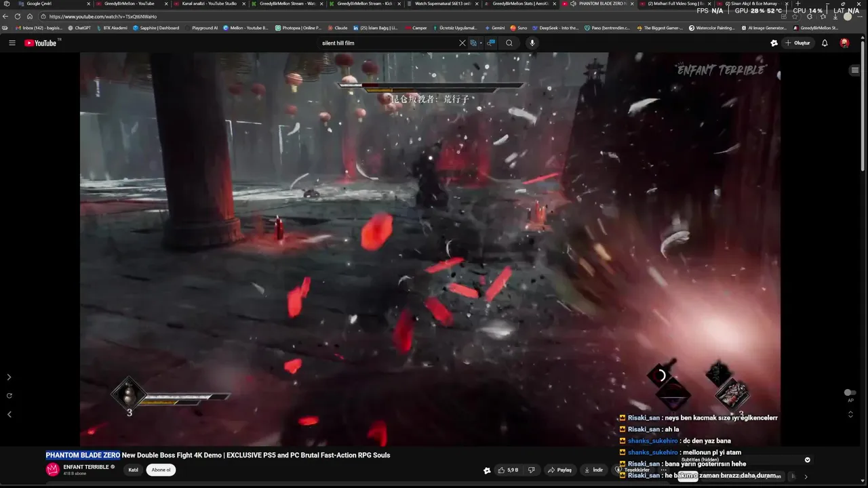Open the Inbox (142) bookmark
Screen dimensions: 868x488
[x=39, y=28]
